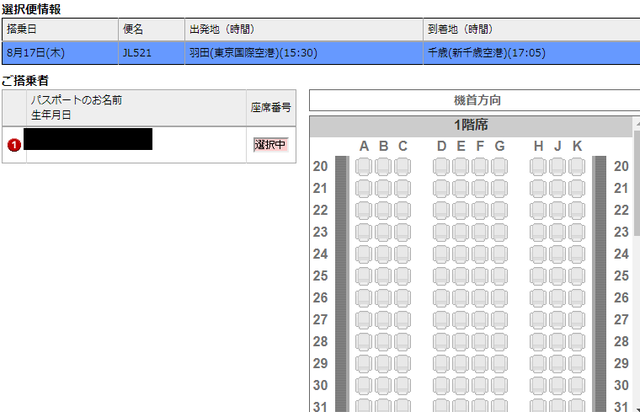The width and height of the screenshot is (640, 412).
Task: Click the 搭乗日 column header
Action: [60, 29]
